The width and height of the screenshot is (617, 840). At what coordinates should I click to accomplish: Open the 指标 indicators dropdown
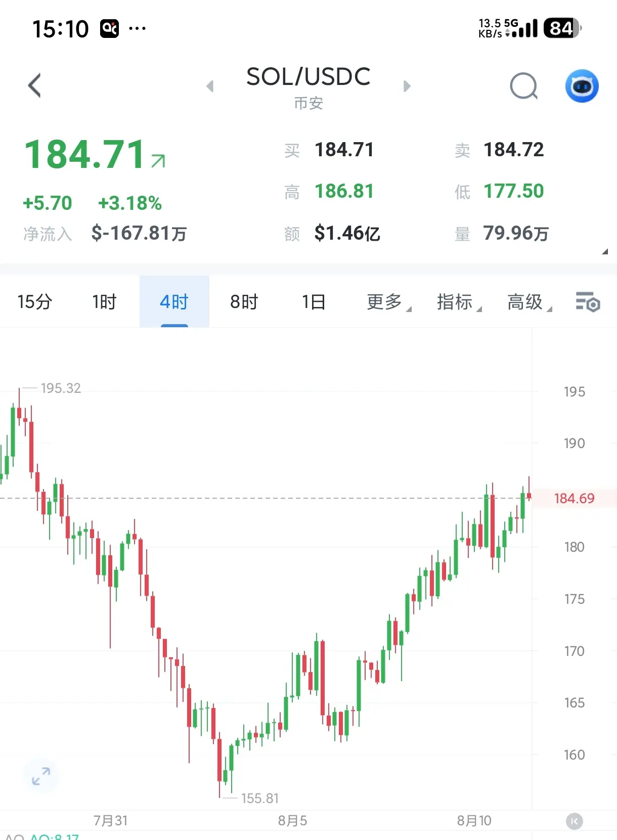tap(459, 302)
